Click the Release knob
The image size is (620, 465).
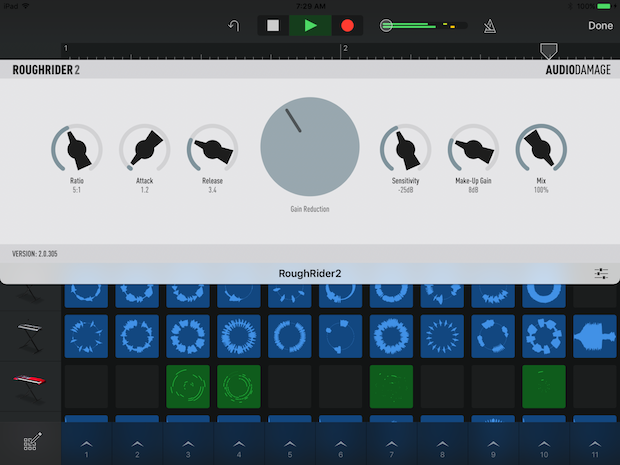(212, 149)
